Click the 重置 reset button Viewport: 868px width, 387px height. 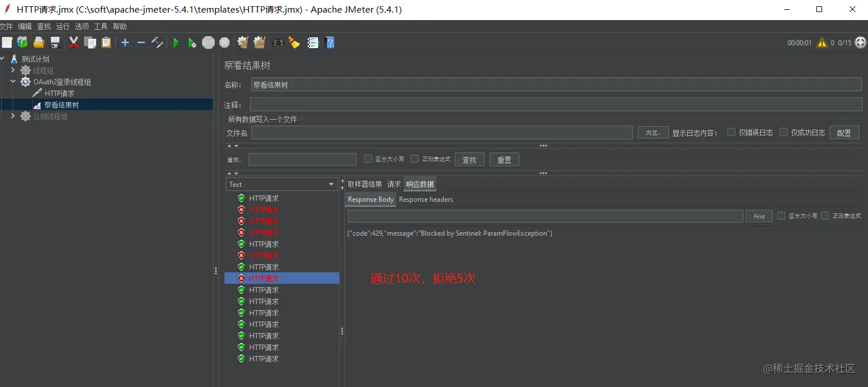click(x=505, y=159)
